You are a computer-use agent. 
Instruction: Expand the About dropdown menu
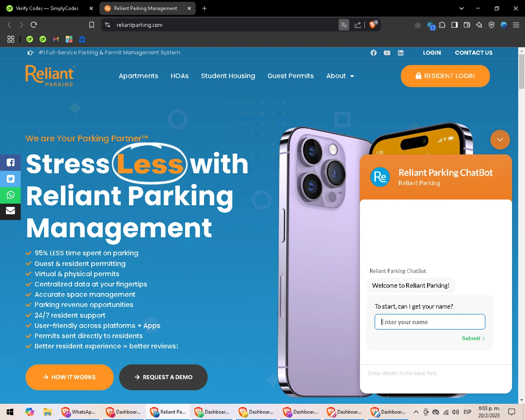tap(340, 76)
